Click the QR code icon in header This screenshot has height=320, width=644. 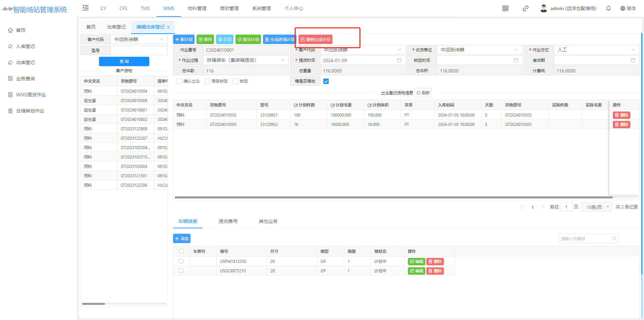point(505,8)
